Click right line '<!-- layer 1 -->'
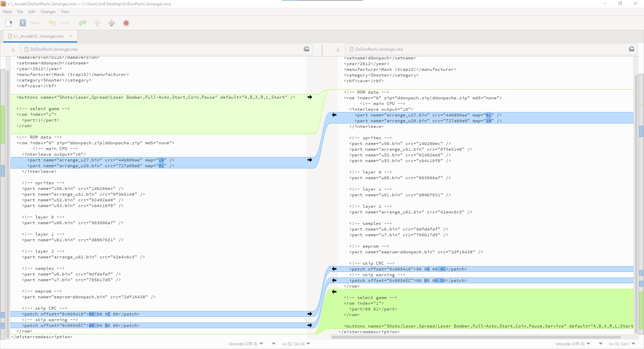Image resolution: width=644 pixels, height=349 pixels. click(371, 189)
